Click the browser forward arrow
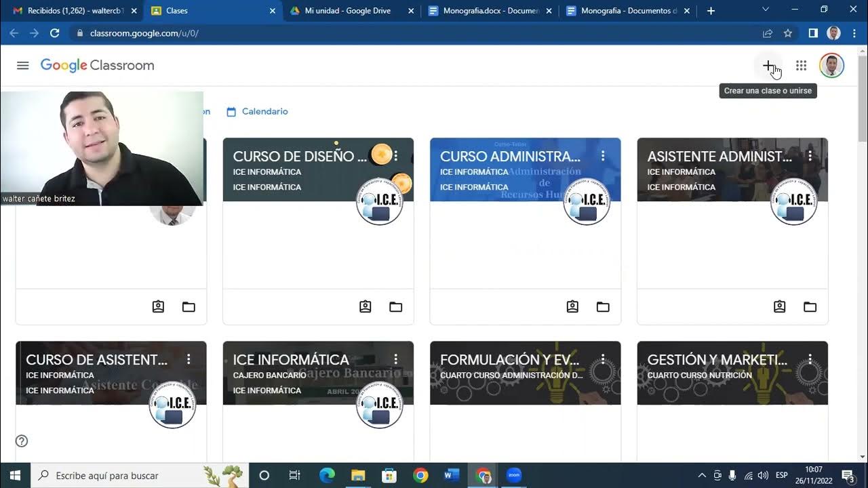868x488 pixels. 34,33
